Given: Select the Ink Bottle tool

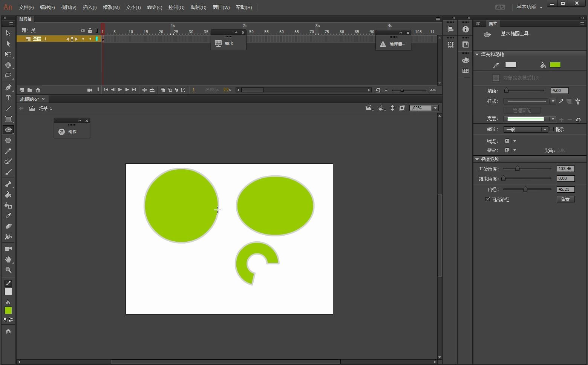Looking at the screenshot, I should [x=8, y=205].
